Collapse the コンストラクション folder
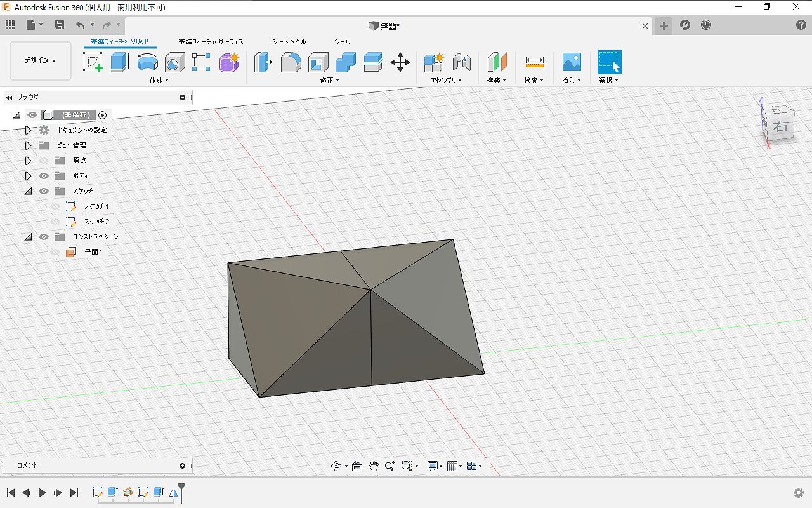The width and height of the screenshot is (812, 508). 28,237
